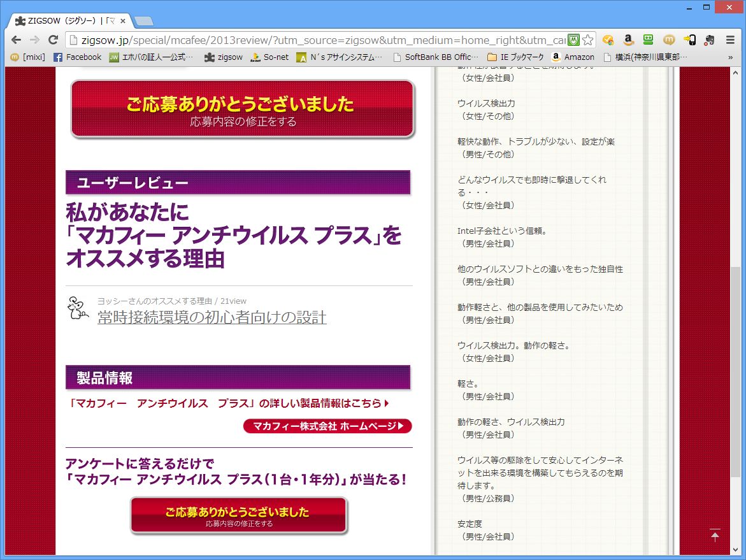
Task: Click the comment 'Intel子会社という信頼。'
Action: click(x=502, y=231)
